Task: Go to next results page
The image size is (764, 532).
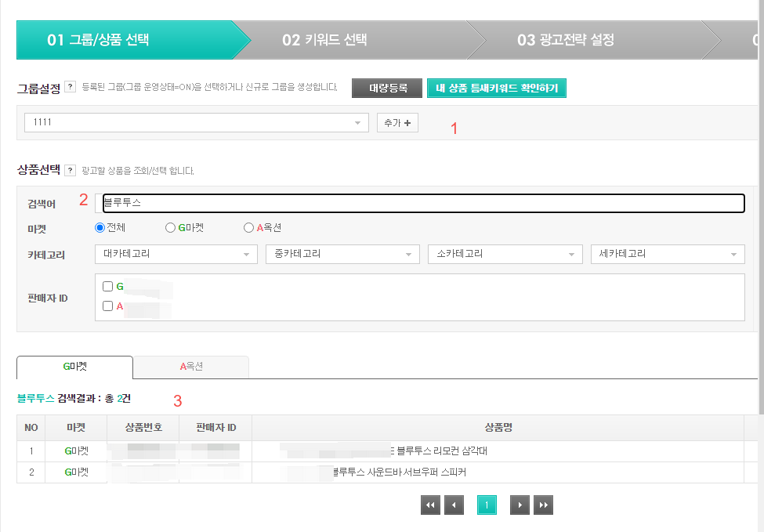Action: tap(520, 505)
